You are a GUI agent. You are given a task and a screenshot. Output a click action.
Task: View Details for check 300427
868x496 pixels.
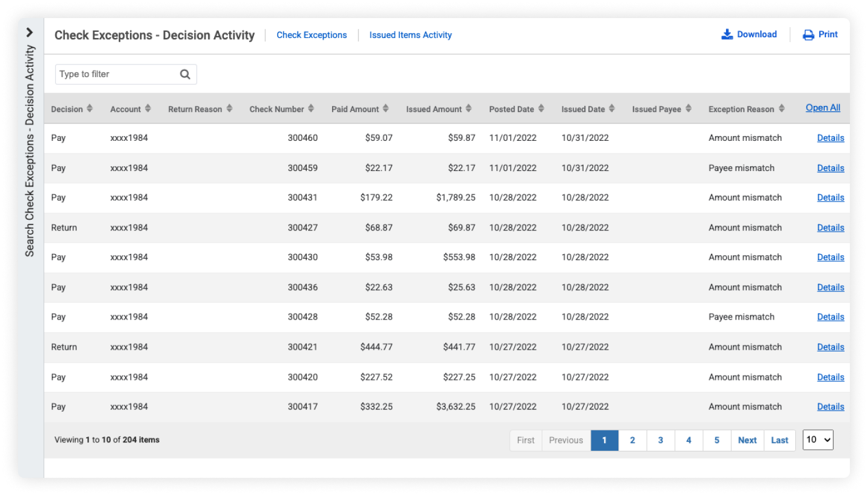coord(831,228)
